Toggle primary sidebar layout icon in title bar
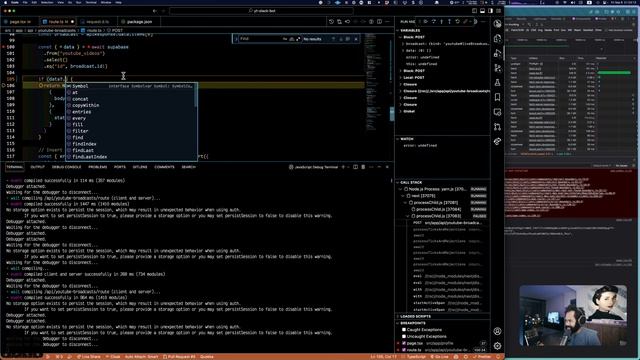The image size is (640, 360). (474, 11)
